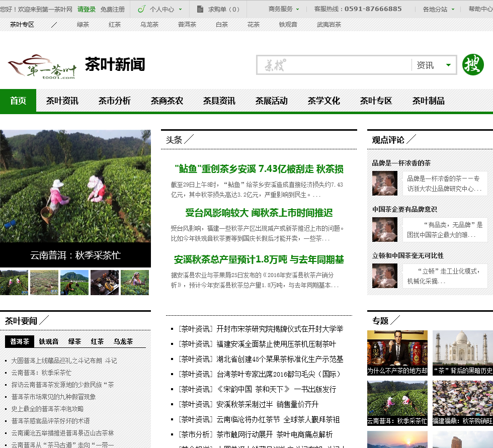The image size is (493, 448).
Task: Open headline 受台风影响较大 闽秋茶上市时间推迟
Action: pyautogui.click(x=259, y=213)
